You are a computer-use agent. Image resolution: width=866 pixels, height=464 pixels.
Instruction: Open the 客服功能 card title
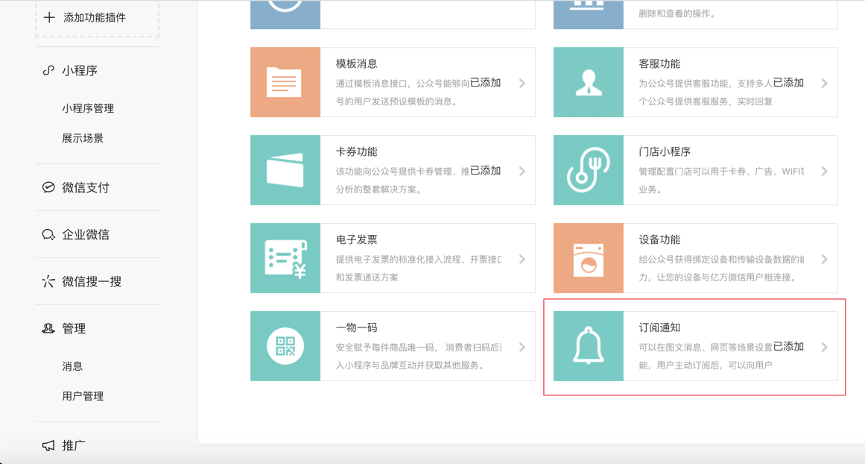[659, 64]
